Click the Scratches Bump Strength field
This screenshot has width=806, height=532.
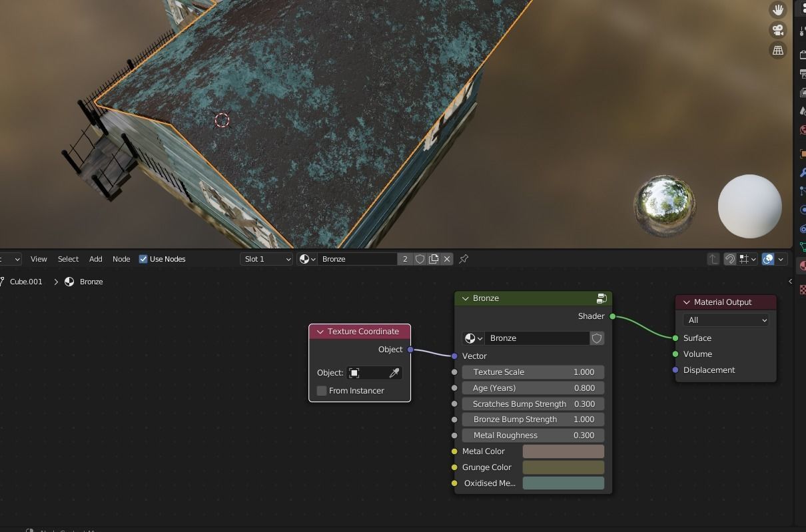click(533, 404)
